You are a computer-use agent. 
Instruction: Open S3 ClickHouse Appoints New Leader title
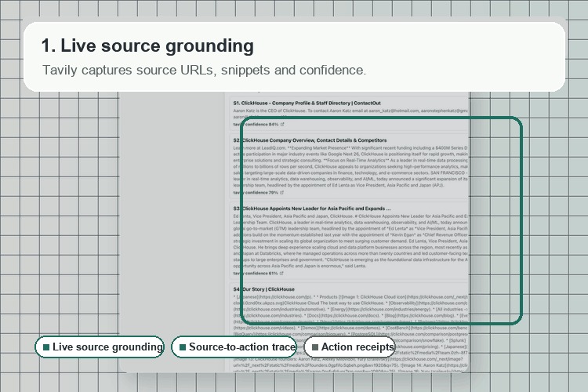[312, 209]
